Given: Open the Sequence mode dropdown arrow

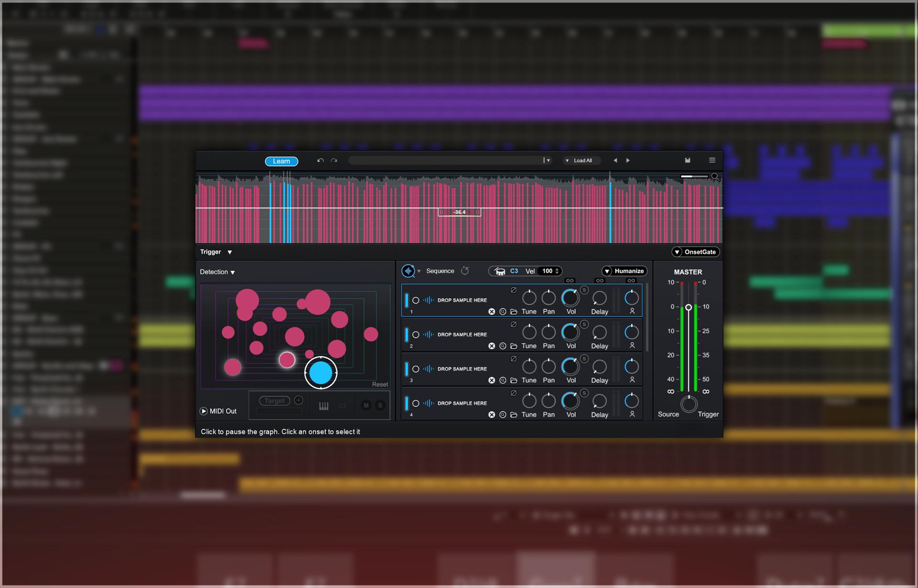Looking at the screenshot, I should (x=419, y=271).
